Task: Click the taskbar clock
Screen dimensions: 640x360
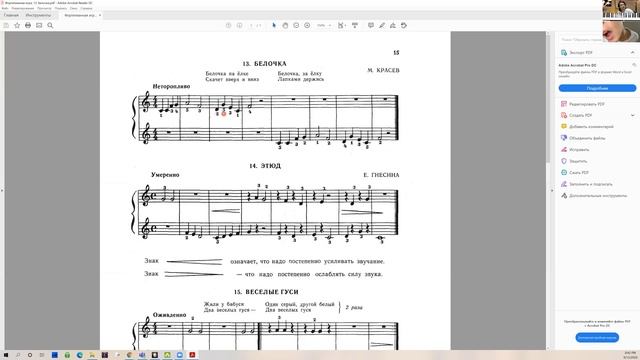Action: pyautogui.click(x=630, y=355)
